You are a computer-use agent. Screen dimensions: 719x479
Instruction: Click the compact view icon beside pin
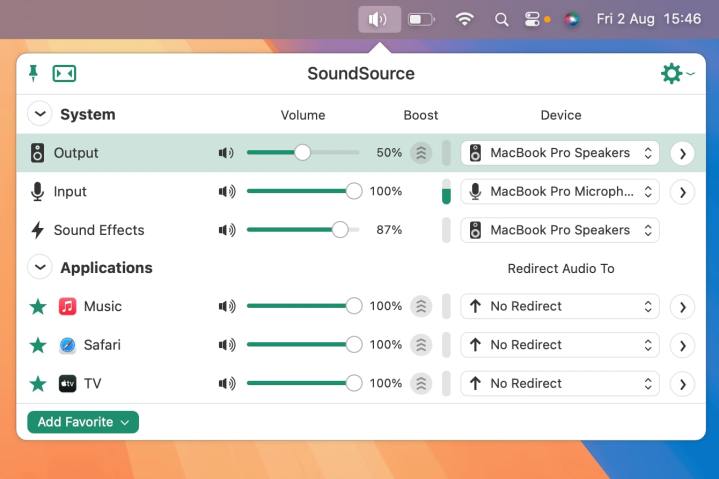pos(64,73)
